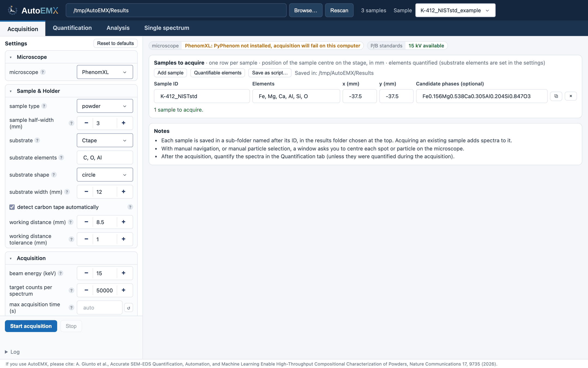588x368 pixels.
Task: Click the Browse... button
Action: [306, 10]
